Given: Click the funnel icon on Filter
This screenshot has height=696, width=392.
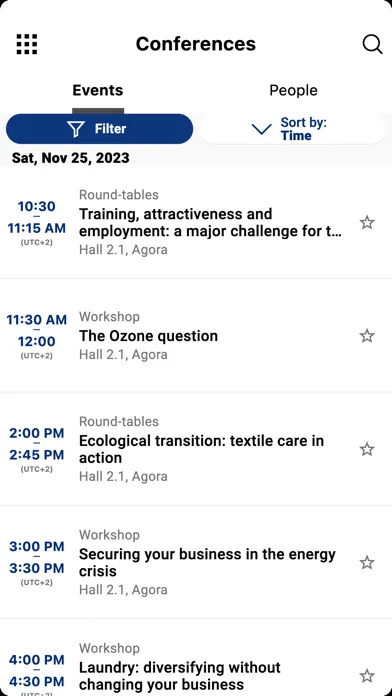Looking at the screenshot, I should coord(76,129).
